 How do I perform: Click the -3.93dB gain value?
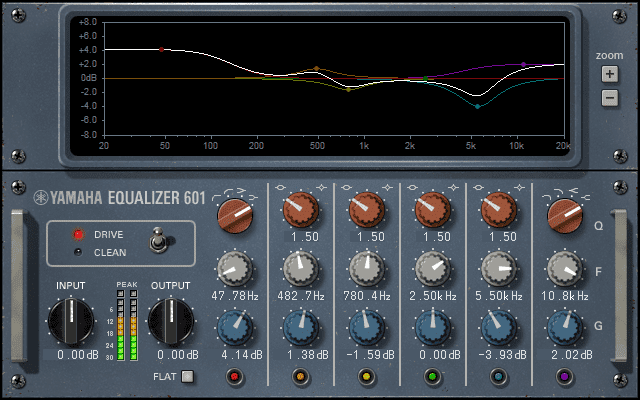pos(502,355)
